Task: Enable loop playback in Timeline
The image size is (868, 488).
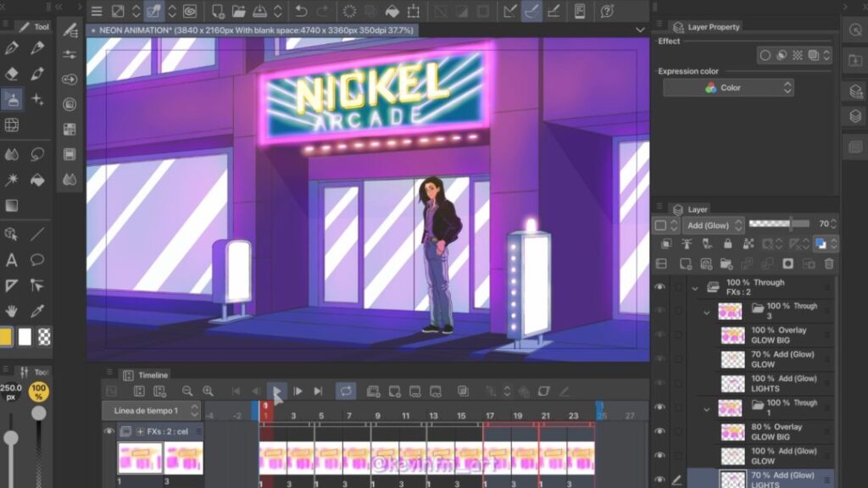Action: coord(345,391)
